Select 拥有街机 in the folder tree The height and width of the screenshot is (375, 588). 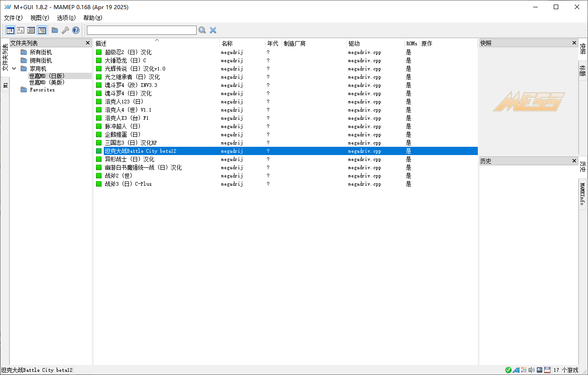tap(41, 60)
